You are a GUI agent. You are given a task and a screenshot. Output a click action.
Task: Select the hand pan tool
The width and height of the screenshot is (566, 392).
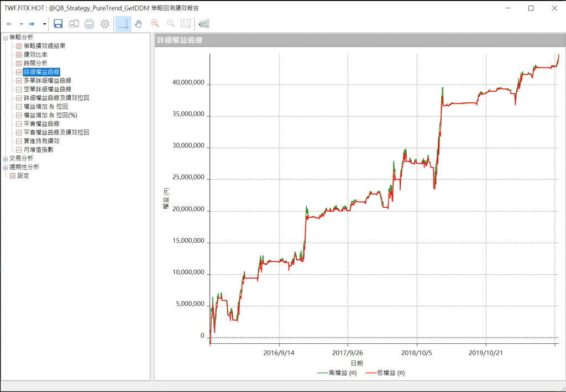pos(139,24)
